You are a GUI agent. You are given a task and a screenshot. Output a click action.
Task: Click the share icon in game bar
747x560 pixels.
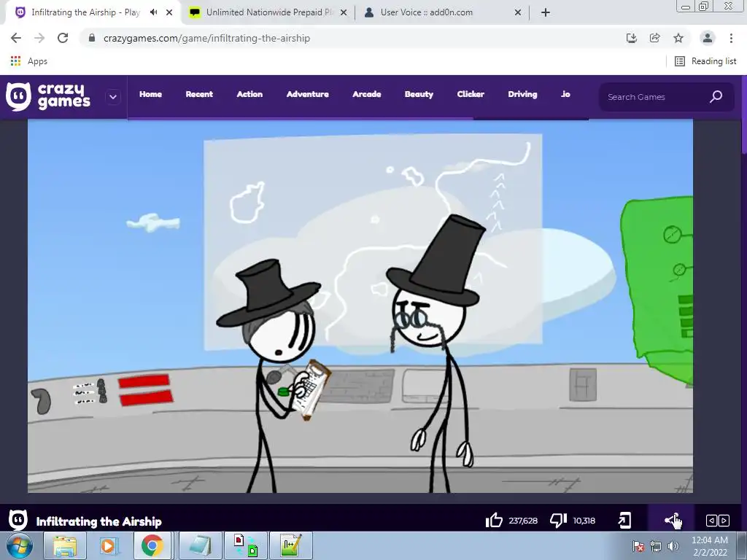(671, 521)
